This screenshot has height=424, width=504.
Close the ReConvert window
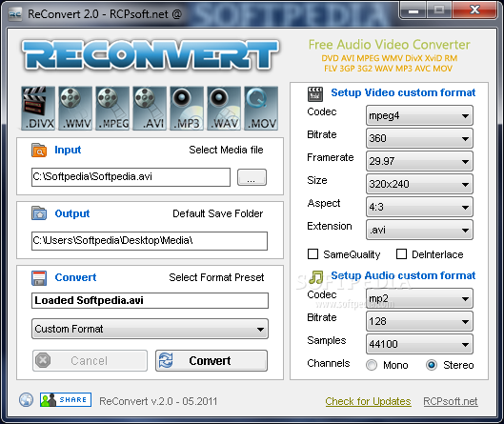coord(475,10)
